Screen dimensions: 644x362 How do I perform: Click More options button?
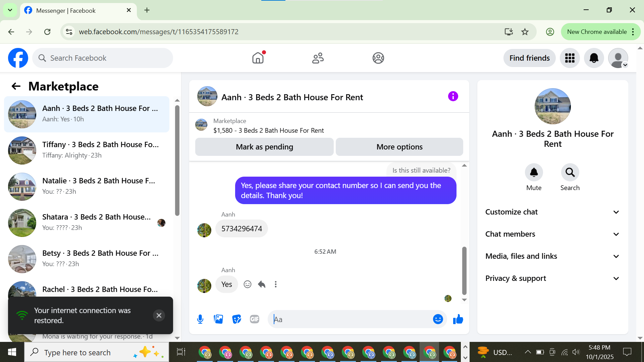[x=399, y=147]
